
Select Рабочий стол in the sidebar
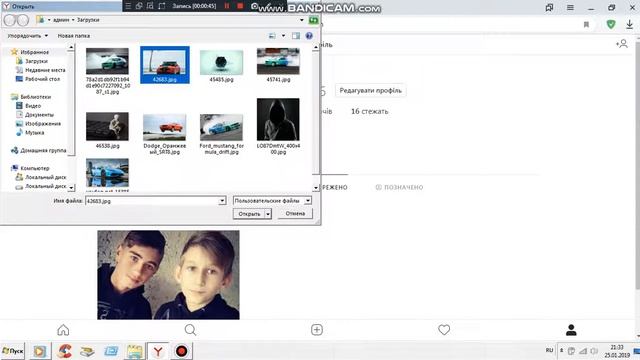pos(42,79)
